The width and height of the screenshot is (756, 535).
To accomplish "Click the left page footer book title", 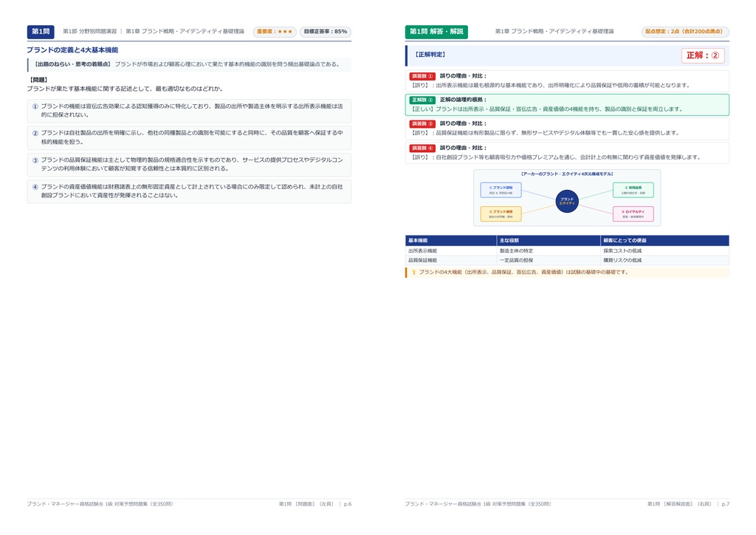I will pyautogui.click(x=100, y=504).
